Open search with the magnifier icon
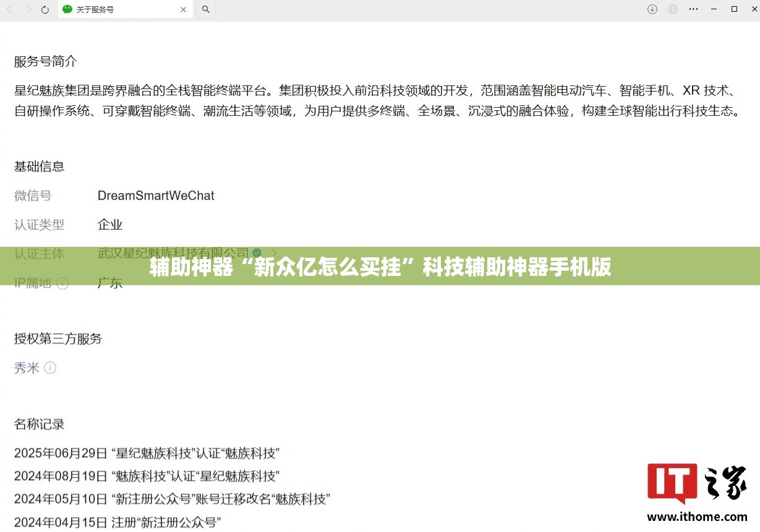The height and width of the screenshot is (532, 760). coord(206,9)
